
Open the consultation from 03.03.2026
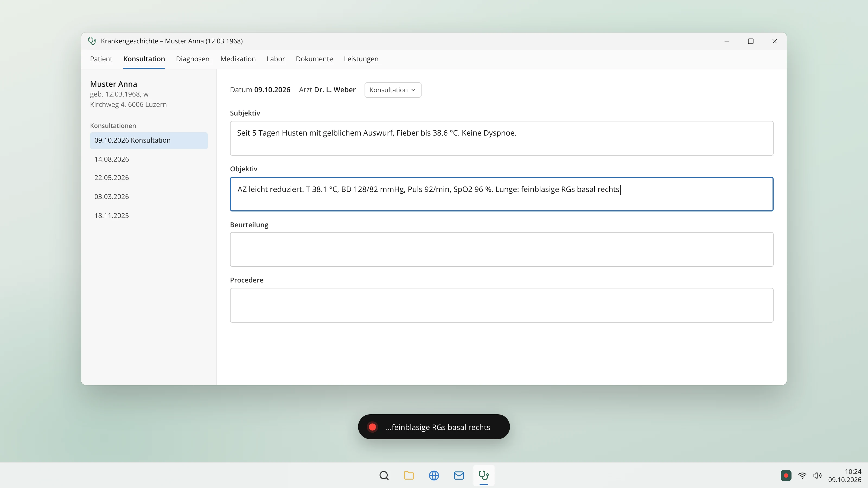[x=149, y=196]
